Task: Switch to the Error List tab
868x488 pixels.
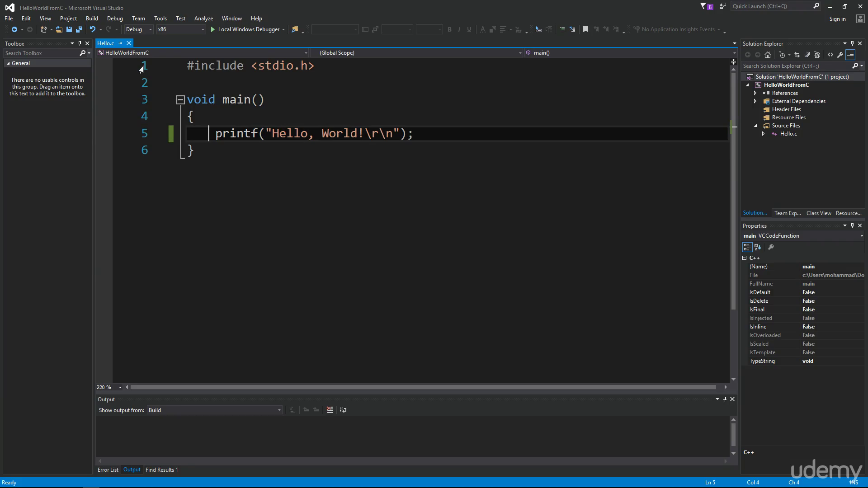Action: pos(108,469)
